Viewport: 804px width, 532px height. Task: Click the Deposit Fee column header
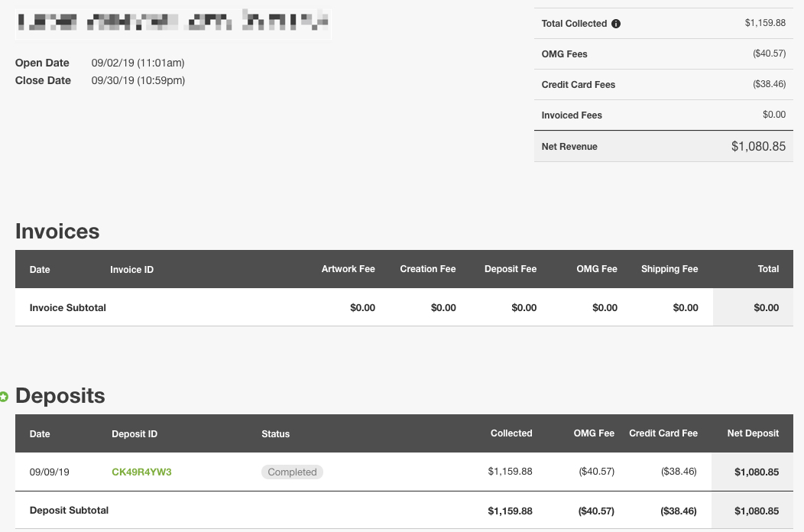coord(511,269)
